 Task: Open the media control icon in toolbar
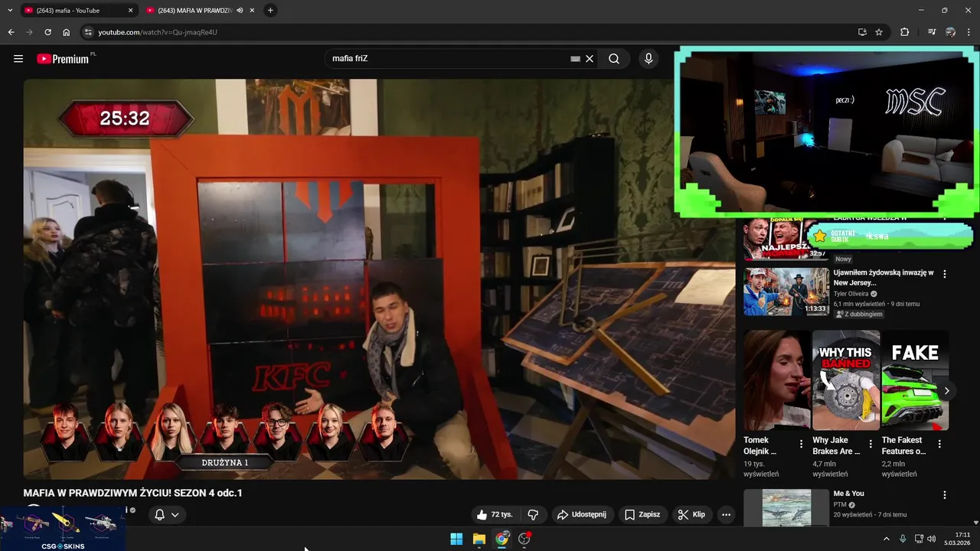point(932,32)
